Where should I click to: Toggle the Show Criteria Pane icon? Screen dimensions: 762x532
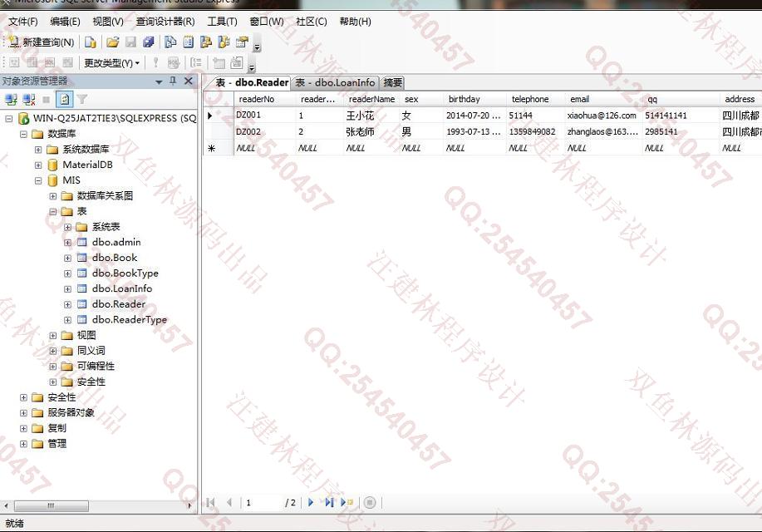(32, 62)
